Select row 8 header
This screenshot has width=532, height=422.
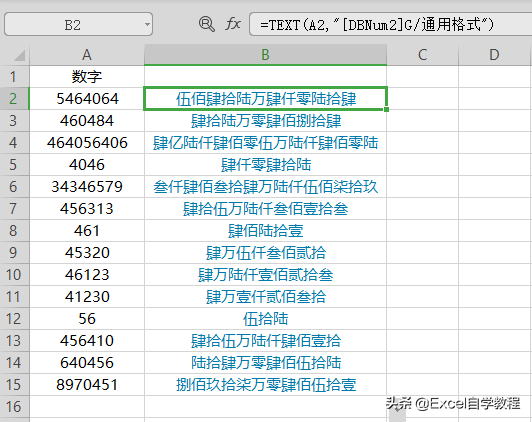[14, 231]
